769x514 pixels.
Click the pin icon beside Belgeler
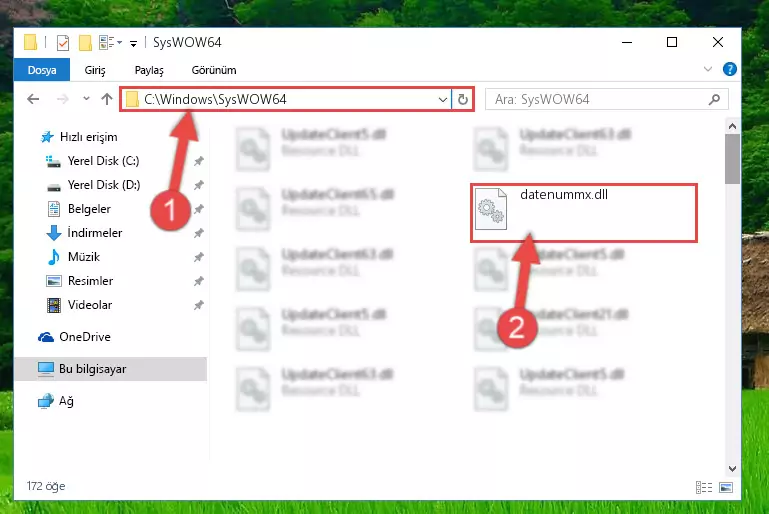pos(199,209)
